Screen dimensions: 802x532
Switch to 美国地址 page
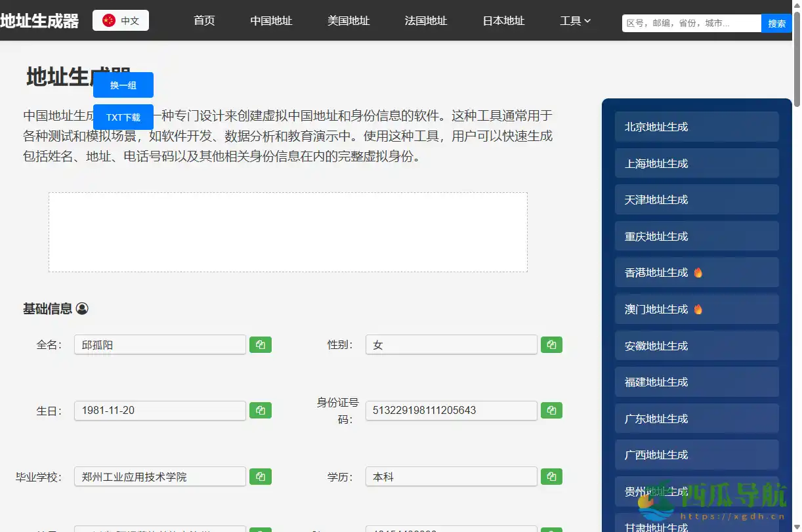[348, 20]
